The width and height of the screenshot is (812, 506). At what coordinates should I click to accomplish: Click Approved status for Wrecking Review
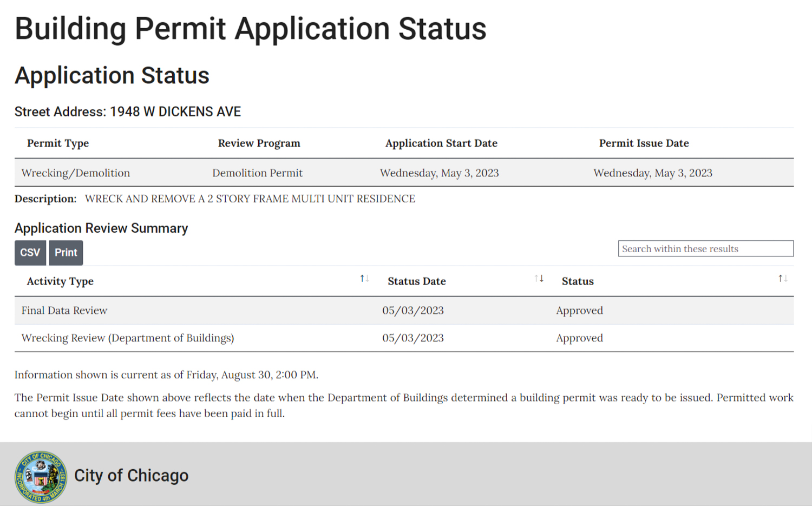pyautogui.click(x=579, y=338)
